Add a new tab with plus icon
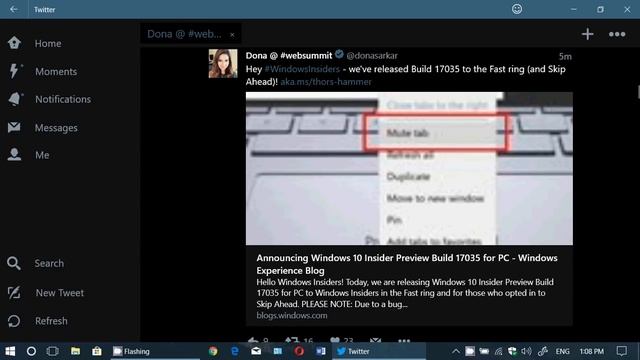The width and height of the screenshot is (640, 360). tap(587, 34)
